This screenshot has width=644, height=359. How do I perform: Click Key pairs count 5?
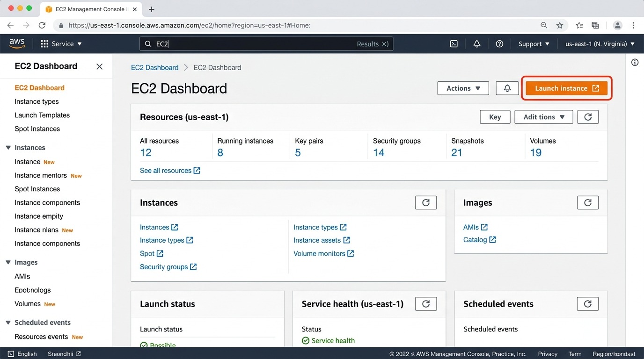tap(298, 153)
